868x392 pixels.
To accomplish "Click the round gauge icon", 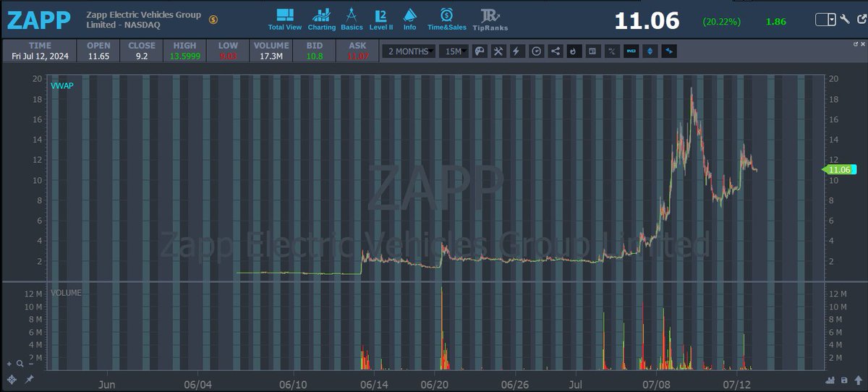I will 536,51.
